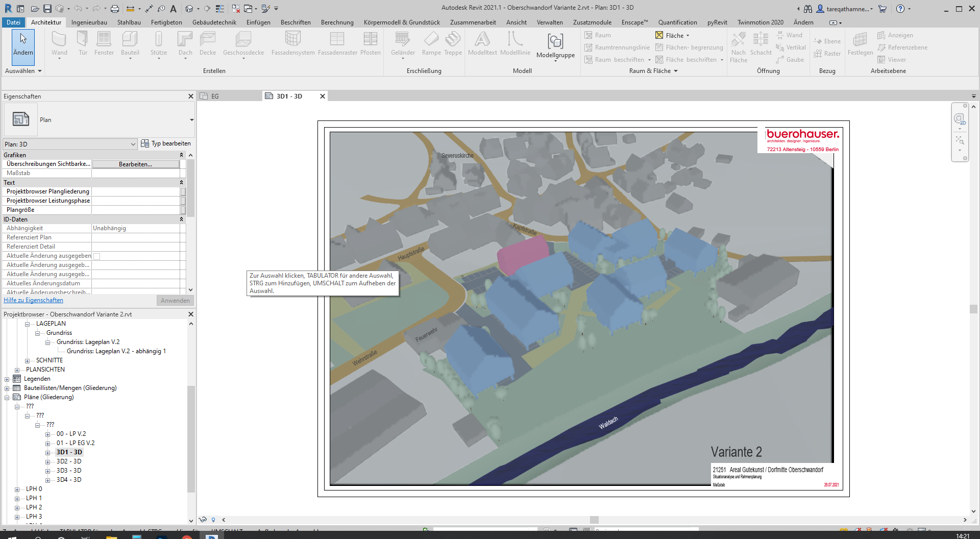980x539 pixels.
Task: Click Bearbeiten button for Überschreibungen Sichtbarkeit
Action: point(135,164)
